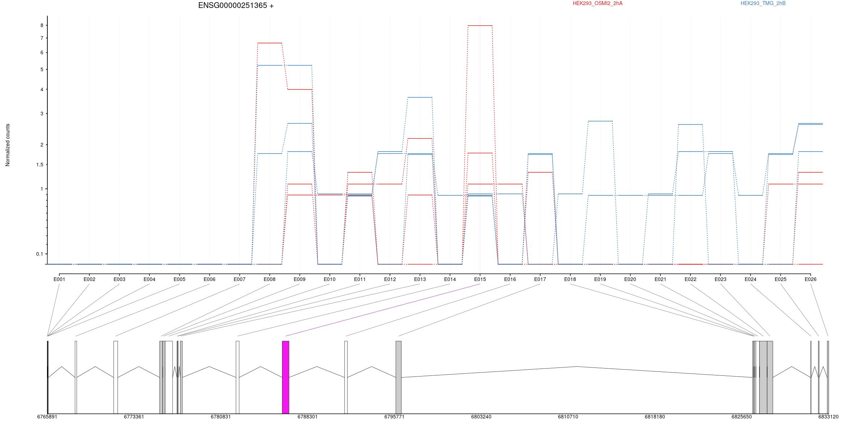Click exon label E004
Image resolution: width=868 pixels, height=434 pixels.
[x=149, y=279]
